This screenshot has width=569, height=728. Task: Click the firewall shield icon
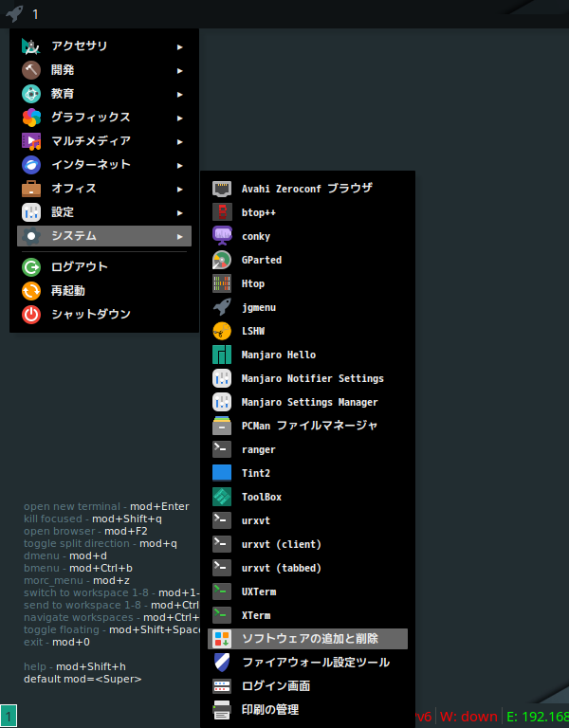tap(222, 663)
